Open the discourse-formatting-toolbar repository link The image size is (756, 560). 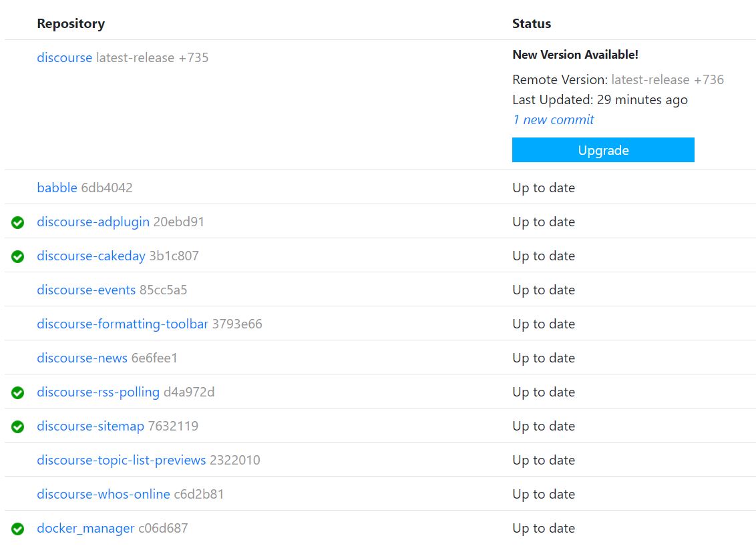click(122, 324)
